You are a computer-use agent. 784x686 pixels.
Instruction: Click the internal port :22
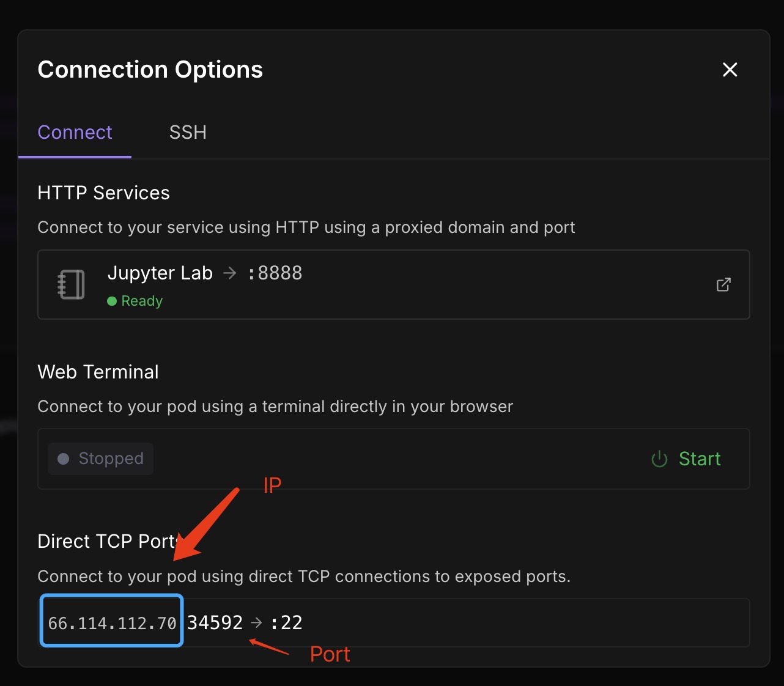coord(286,622)
